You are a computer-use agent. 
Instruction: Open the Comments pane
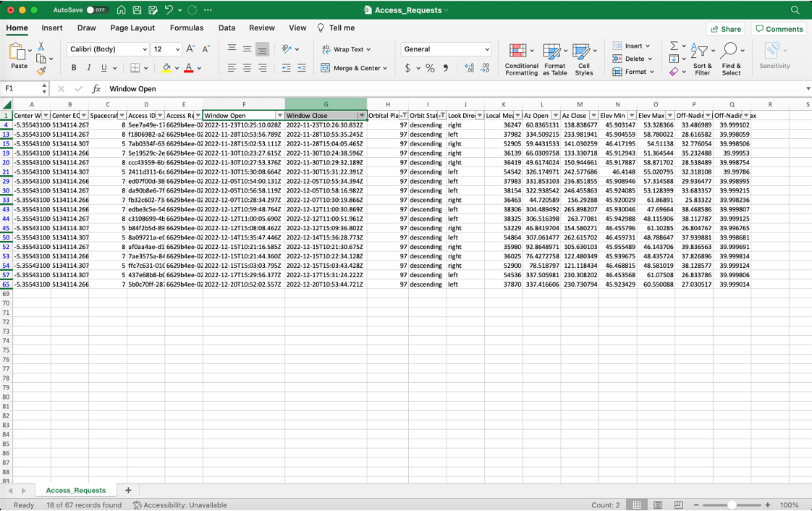pos(779,29)
